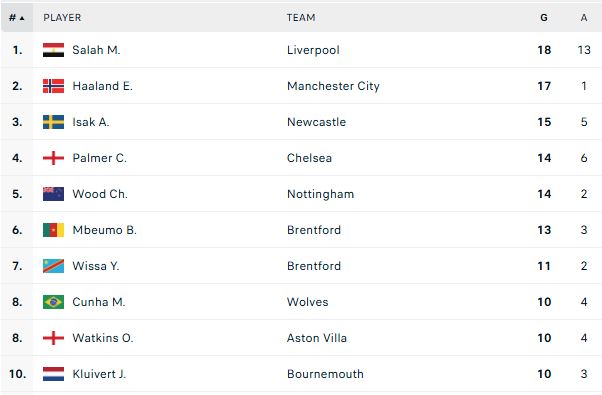Image resolution: width=602 pixels, height=395 pixels.
Task: Click Netherlands flag beside Kluivert J.
Action: (53, 374)
